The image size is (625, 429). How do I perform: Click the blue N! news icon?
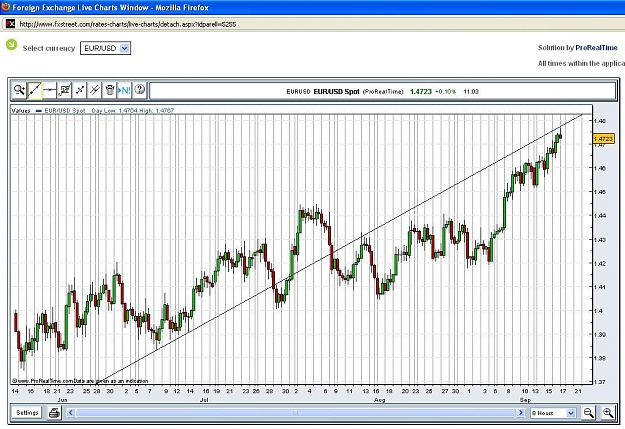[x=124, y=90]
